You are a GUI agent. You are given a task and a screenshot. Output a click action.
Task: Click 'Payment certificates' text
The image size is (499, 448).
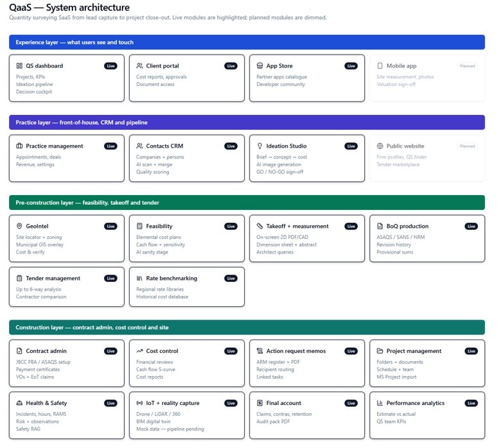[38, 370]
